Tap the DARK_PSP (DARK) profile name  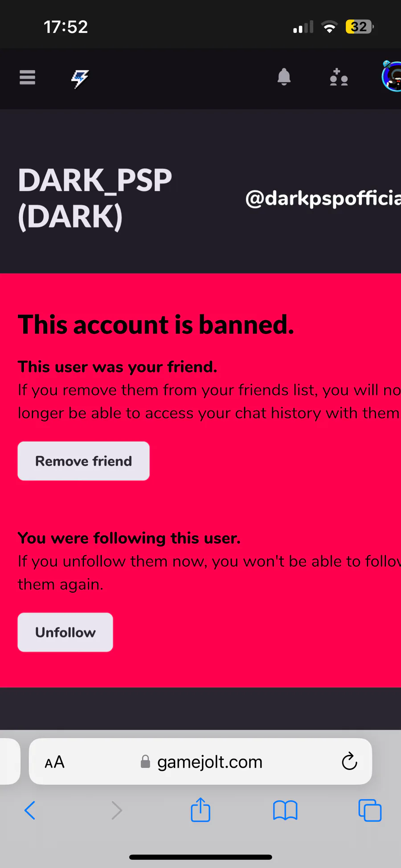[94, 199]
